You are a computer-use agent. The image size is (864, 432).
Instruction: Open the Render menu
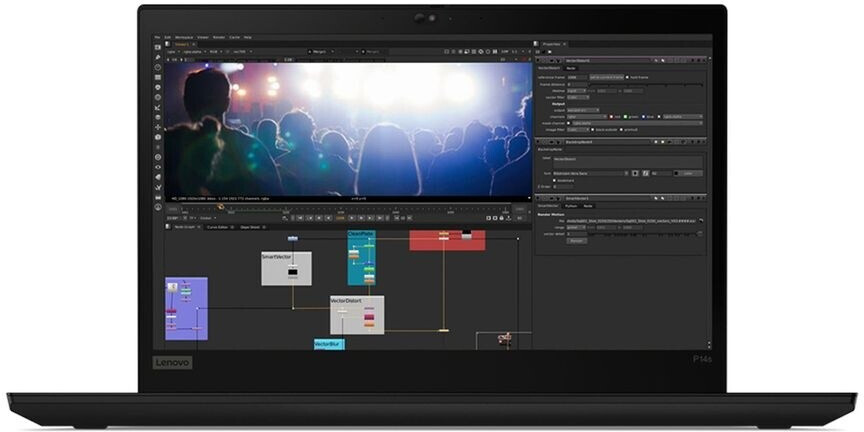coord(217,37)
